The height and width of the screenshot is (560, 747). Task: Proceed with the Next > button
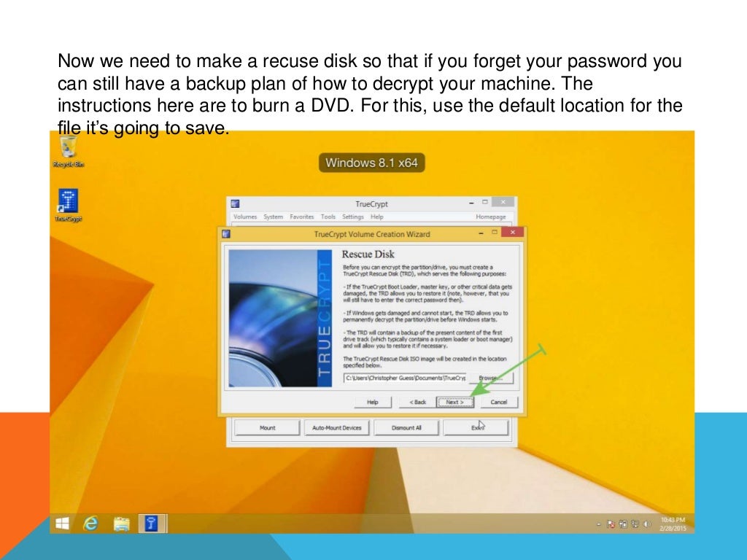point(455,402)
